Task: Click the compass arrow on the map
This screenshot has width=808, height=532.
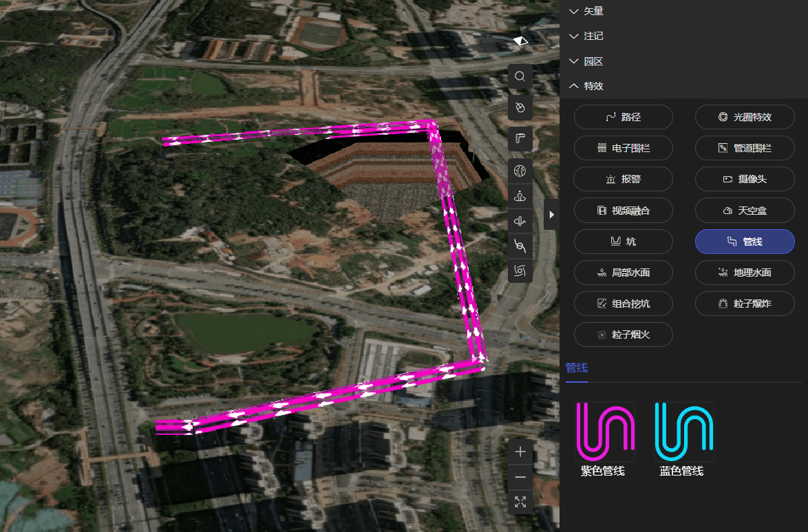Action: 521,41
